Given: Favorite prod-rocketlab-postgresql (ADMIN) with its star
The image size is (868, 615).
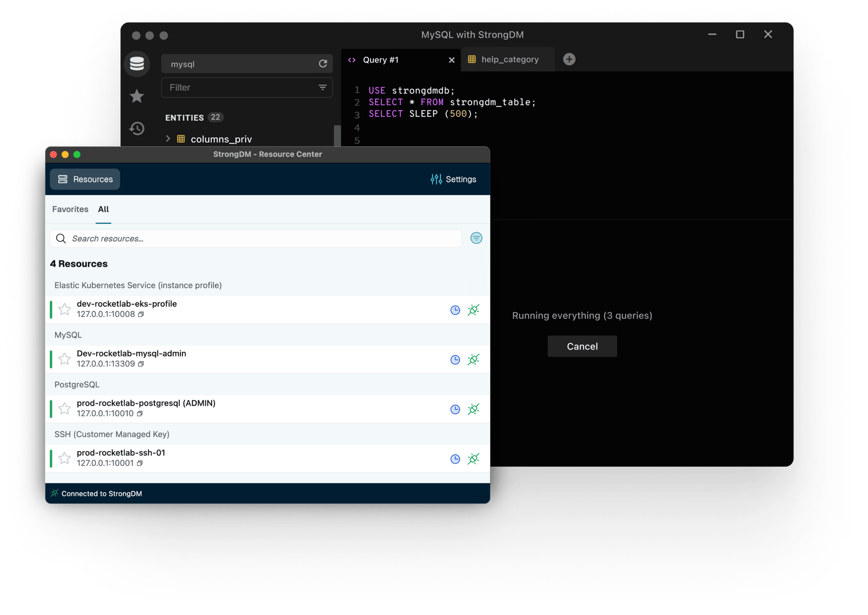Looking at the screenshot, I should (64, 408).
